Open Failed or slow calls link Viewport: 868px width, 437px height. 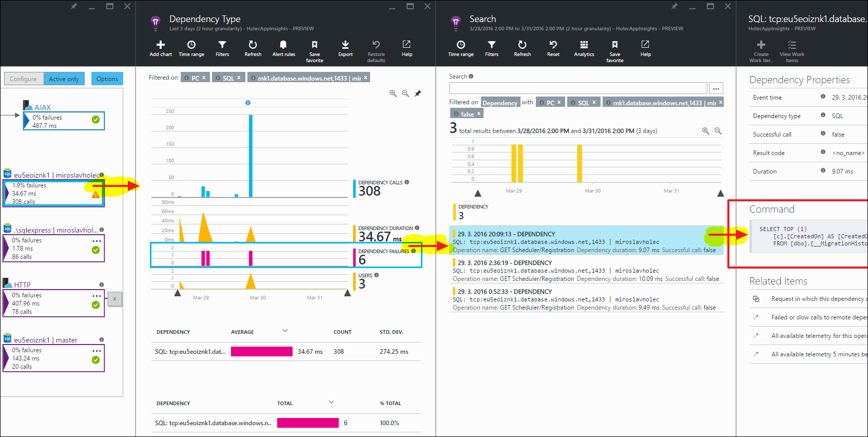click(819, 317)
